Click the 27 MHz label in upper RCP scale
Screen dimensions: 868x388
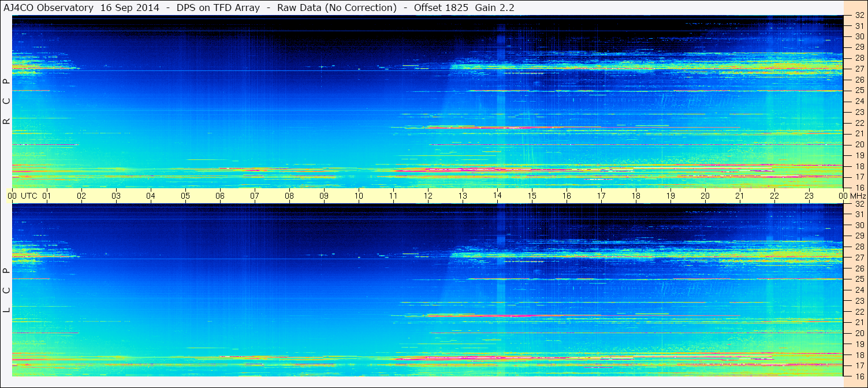[x=859, y=69]
